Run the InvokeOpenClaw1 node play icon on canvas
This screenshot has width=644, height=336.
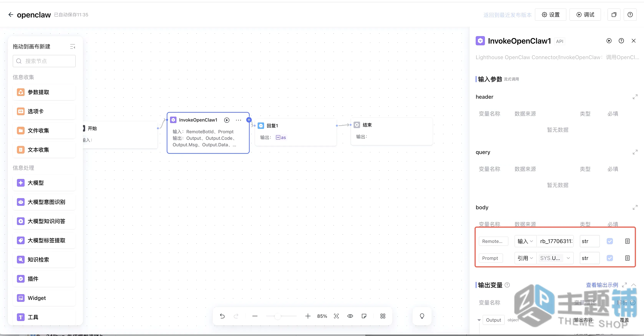tap(227, 120)
